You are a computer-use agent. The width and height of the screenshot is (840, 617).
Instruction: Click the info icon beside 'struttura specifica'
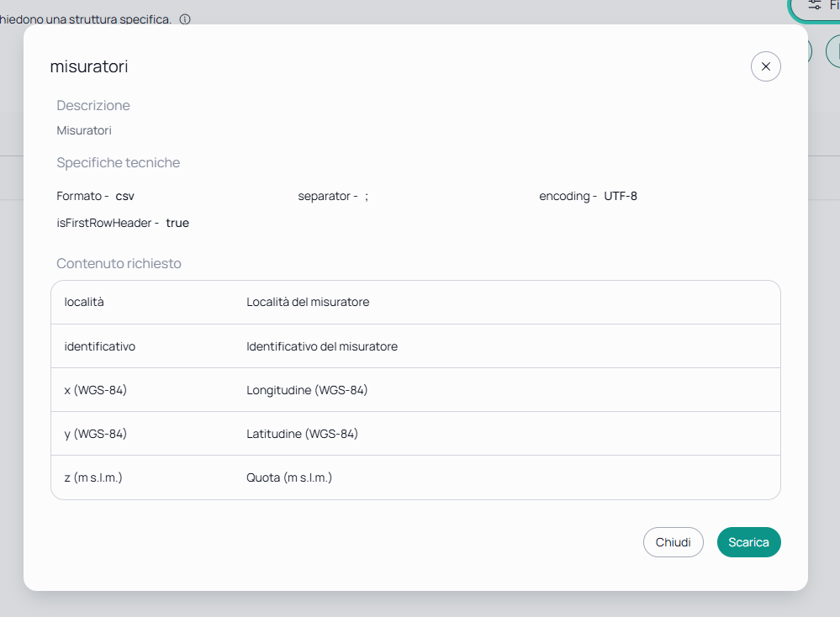tap(185, 19)
